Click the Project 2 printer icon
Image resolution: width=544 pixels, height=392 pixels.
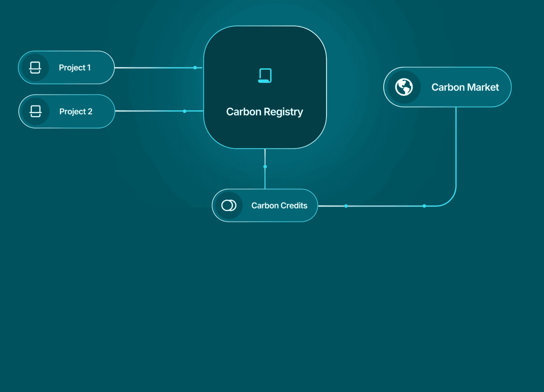pos(35,111)
